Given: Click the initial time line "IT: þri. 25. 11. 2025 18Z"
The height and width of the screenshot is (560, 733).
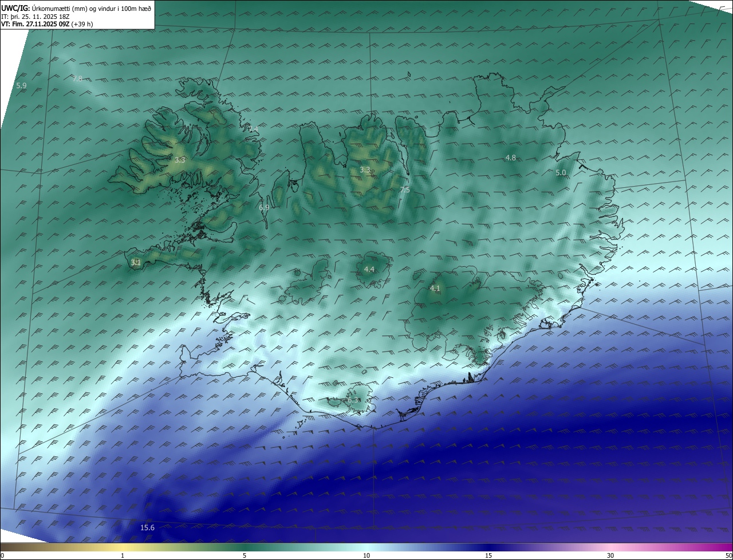Looking at the screenshot, I should click(x=35, y=16).
